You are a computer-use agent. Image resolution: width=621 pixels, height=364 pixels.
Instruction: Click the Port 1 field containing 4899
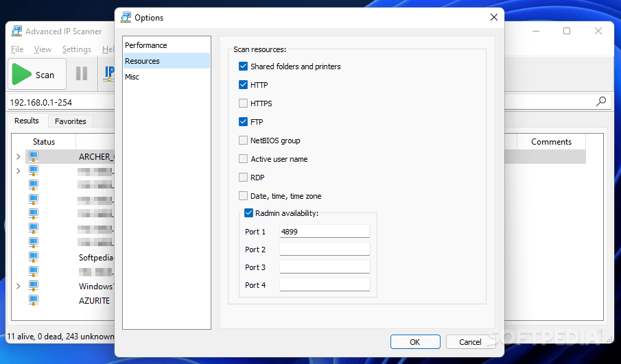pos(325,232)
